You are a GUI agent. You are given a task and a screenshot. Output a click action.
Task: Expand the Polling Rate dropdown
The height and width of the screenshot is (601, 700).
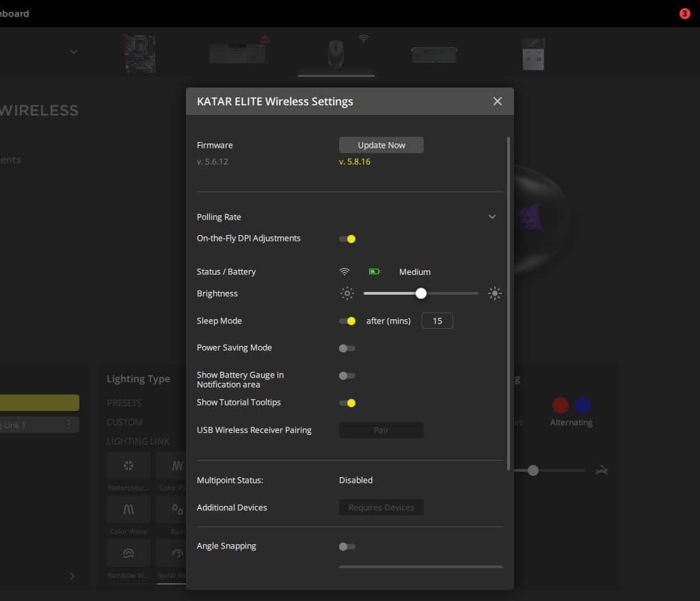tap(492, 217)
